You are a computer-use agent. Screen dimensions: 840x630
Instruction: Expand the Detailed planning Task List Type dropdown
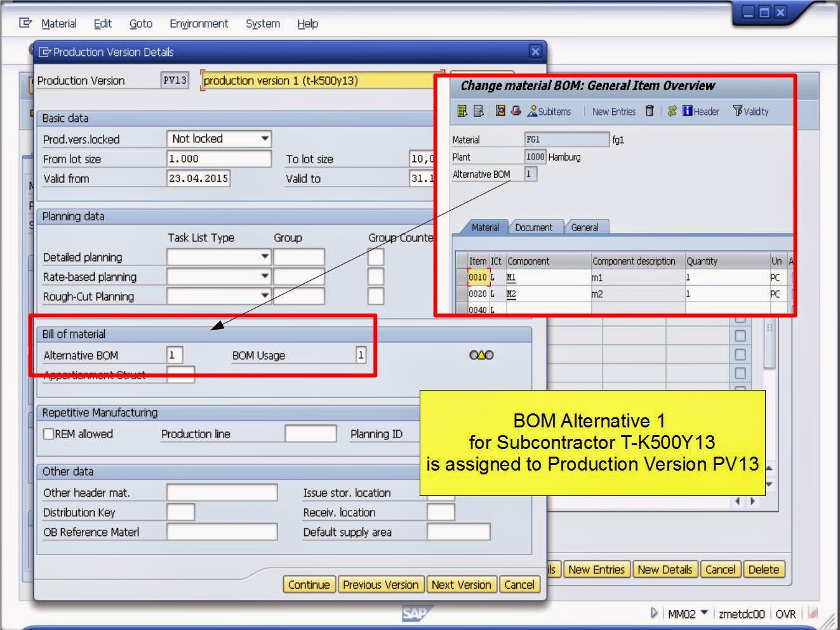click(264, 257)
